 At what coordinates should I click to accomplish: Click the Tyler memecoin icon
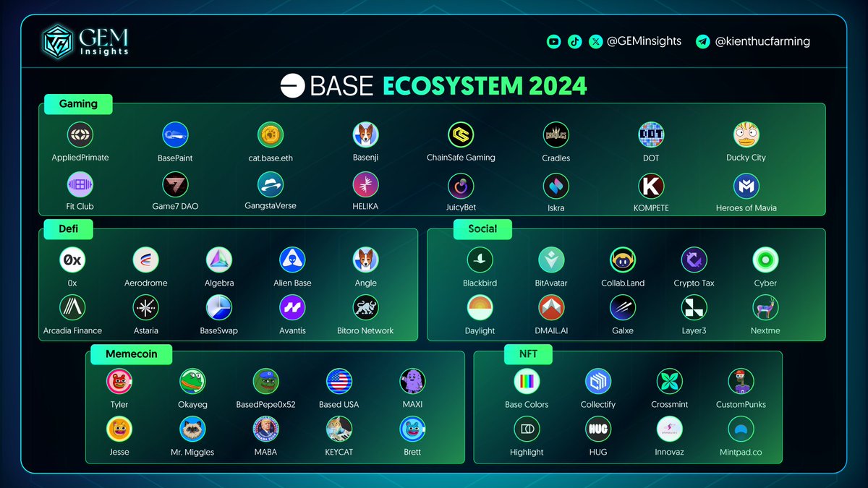pos(119,381)
